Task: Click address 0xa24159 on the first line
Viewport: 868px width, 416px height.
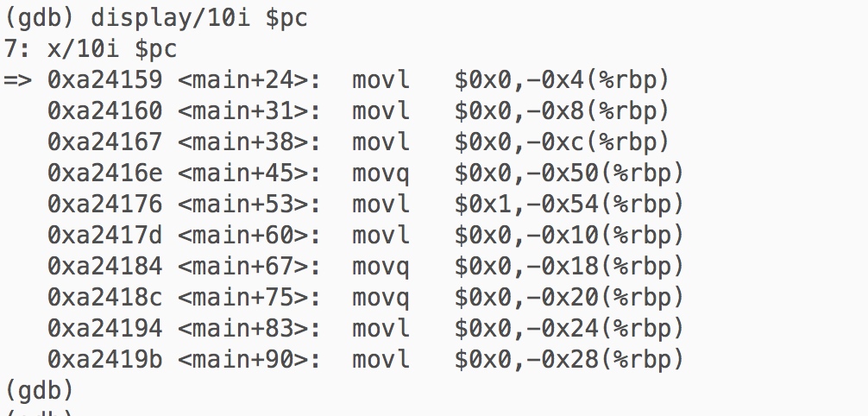Action: click(x=104, y=80)
